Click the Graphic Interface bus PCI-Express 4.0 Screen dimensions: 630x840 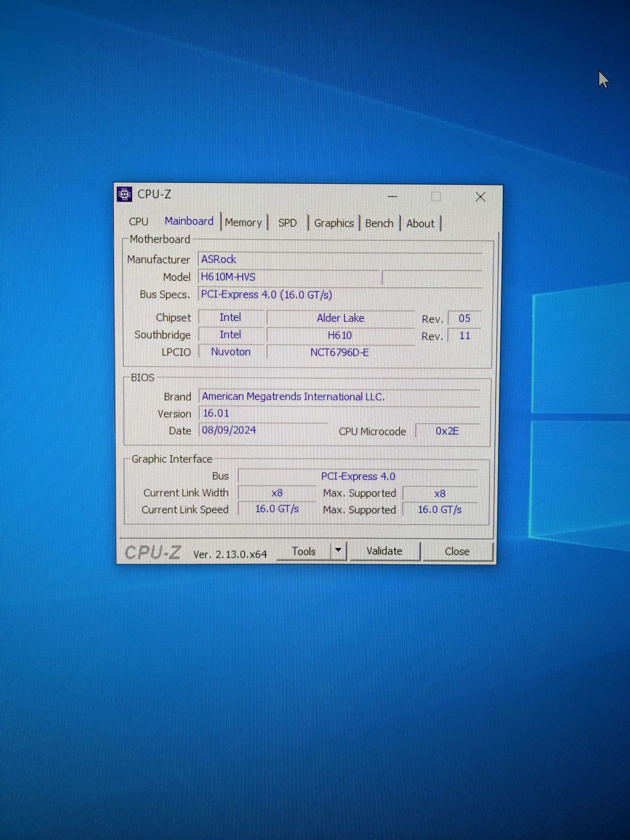[x=358, y=476]
